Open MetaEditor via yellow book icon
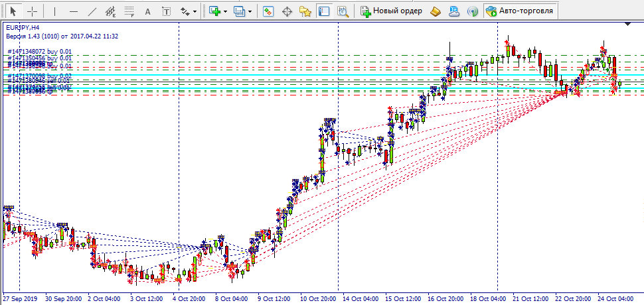The width and height of the screenshot is (644, 305). click(436, 11)
